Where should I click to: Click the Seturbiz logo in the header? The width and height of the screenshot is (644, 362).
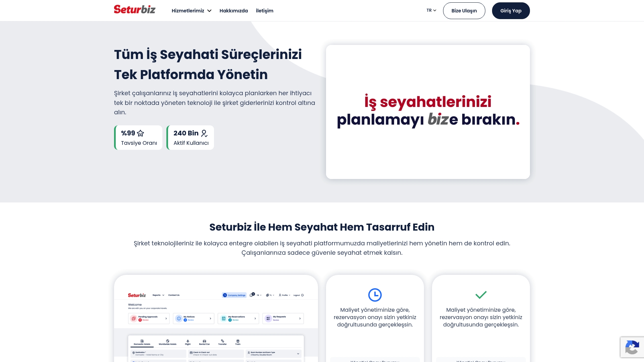click(x=135, y=9)
